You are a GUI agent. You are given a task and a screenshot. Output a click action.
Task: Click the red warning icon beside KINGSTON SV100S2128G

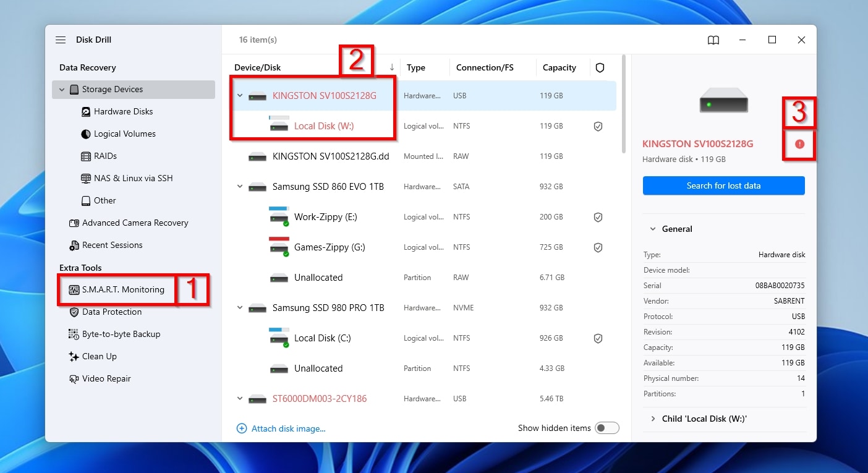(x=799, y=144)
